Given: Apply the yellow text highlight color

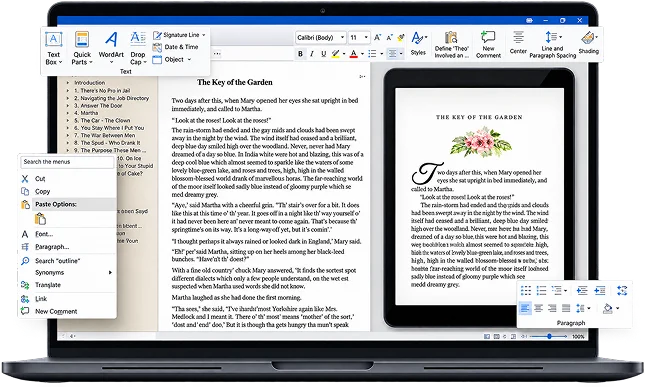Looking at the screenshot, I should pyautogui.click(x=336, y=54).
